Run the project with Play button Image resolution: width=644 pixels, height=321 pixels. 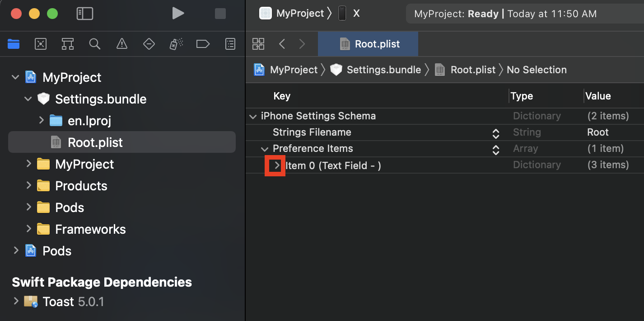click(x=178, y=14)
